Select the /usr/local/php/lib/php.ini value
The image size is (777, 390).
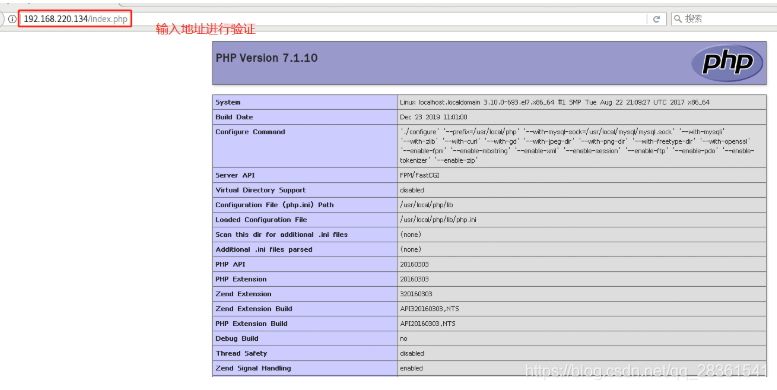438,220
